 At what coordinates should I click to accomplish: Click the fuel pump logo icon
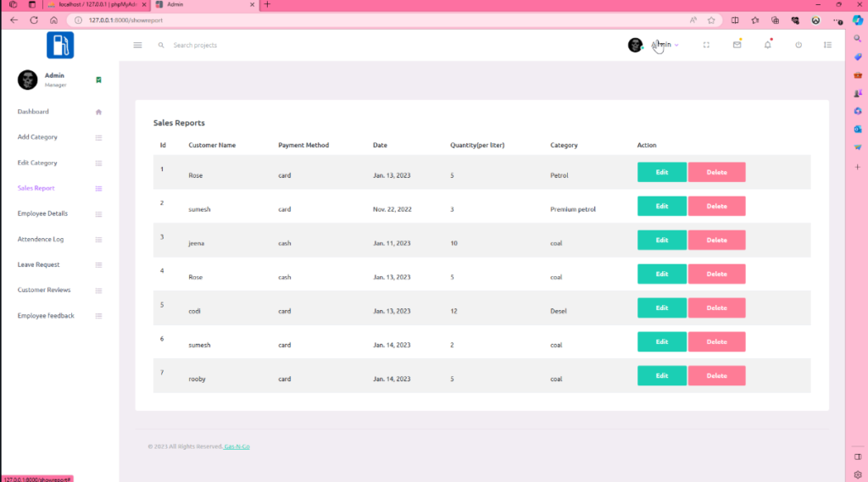pos(60,45)
